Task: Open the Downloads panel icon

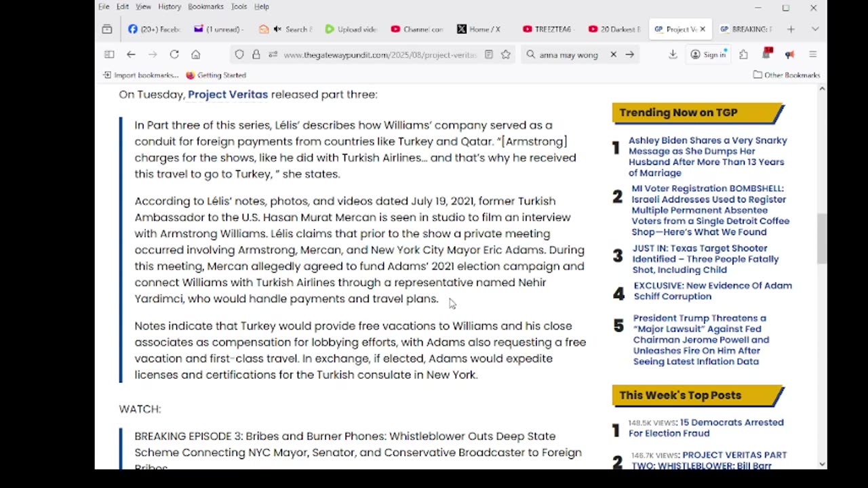Action: click(673, 54)
